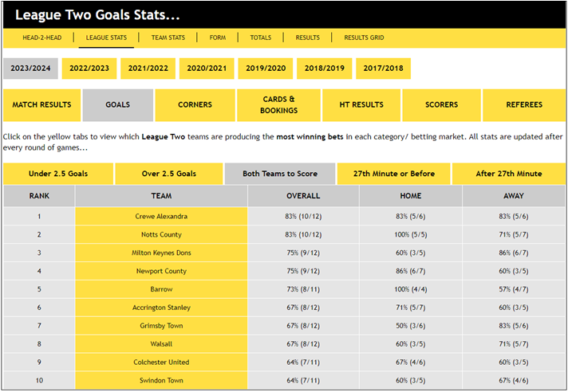Open the MATCH RESULTS category
The width and height of the screenshot is (568, 392).
click(x=41, y=105)
